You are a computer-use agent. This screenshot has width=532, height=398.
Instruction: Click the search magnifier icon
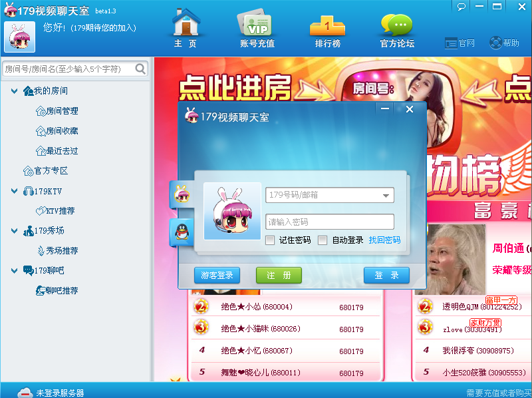coord(140,69)
